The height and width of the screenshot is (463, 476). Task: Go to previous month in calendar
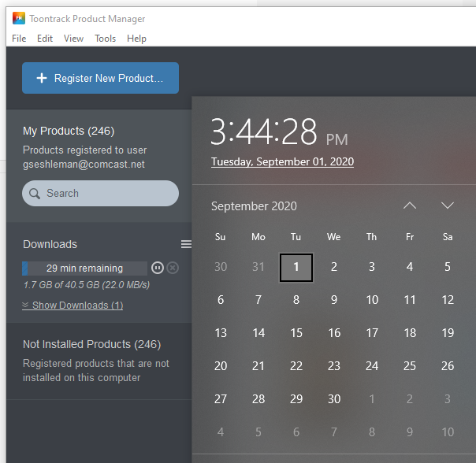(409, 206)
